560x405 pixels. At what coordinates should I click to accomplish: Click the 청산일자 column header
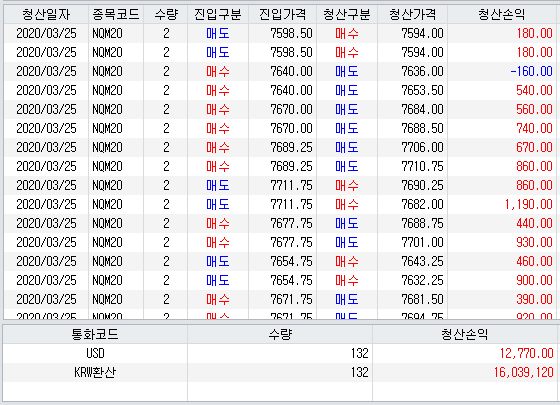point(46,14)
